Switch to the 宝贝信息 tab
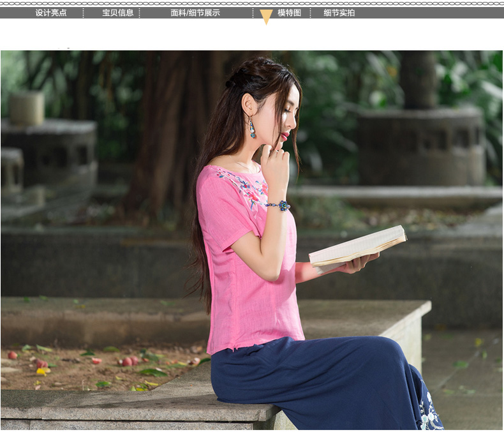This screenshot has height=432, width=504. pos(118,13)
